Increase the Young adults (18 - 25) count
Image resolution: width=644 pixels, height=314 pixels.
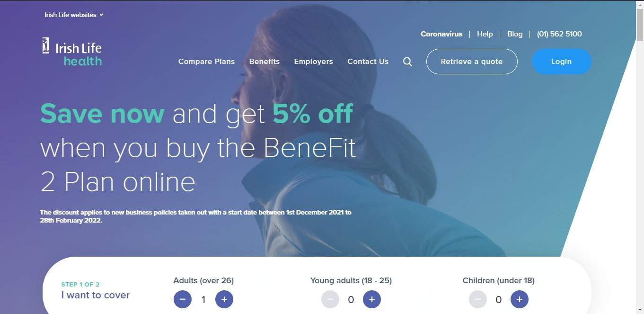372,299
